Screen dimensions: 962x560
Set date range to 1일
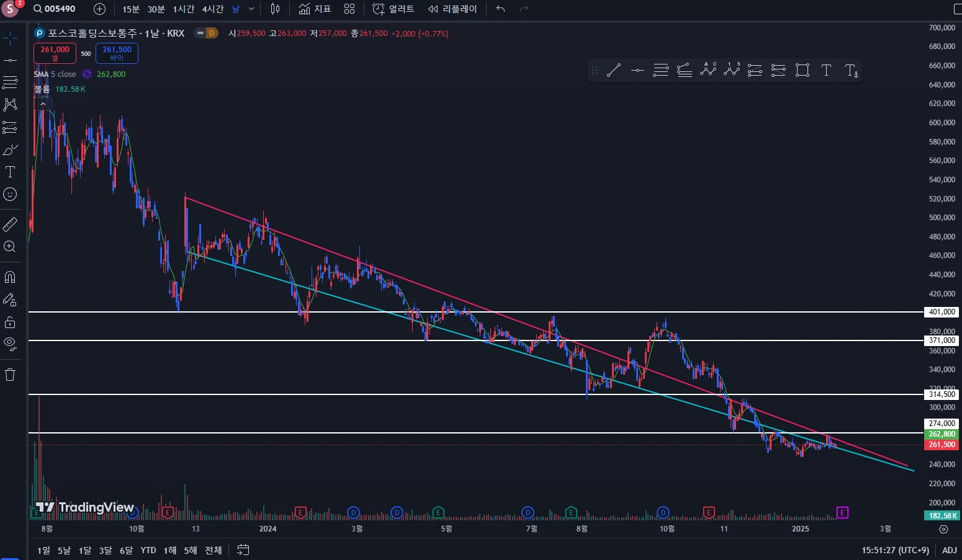pos(43,550)
